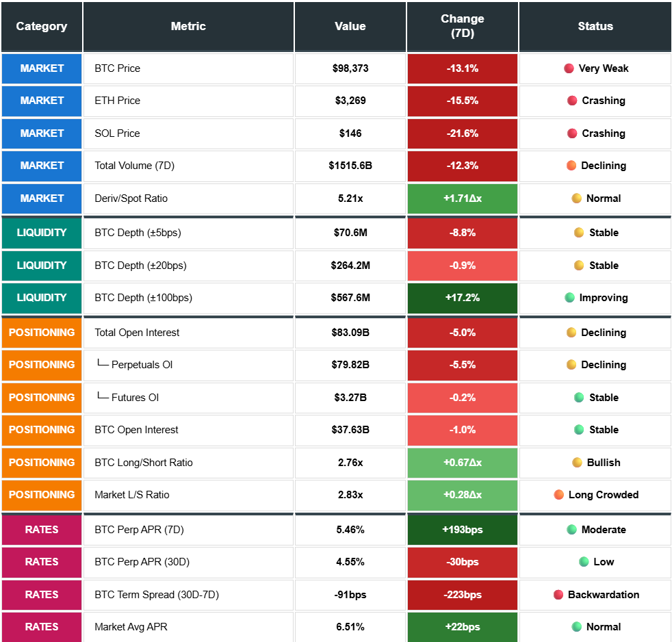Click the MARKET badge in the BTC Price row
This screenshot has width=672, height=642.
(42, 68)
